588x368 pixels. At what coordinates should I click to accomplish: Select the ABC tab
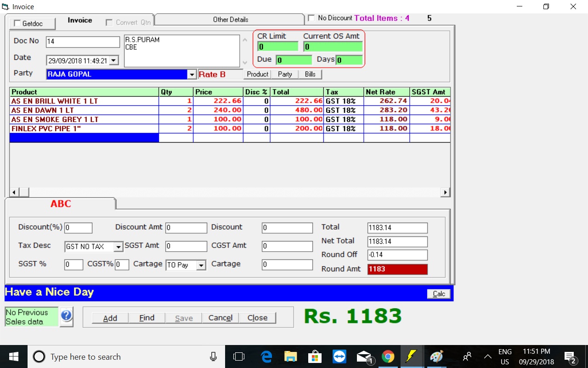tap(61, 204)
